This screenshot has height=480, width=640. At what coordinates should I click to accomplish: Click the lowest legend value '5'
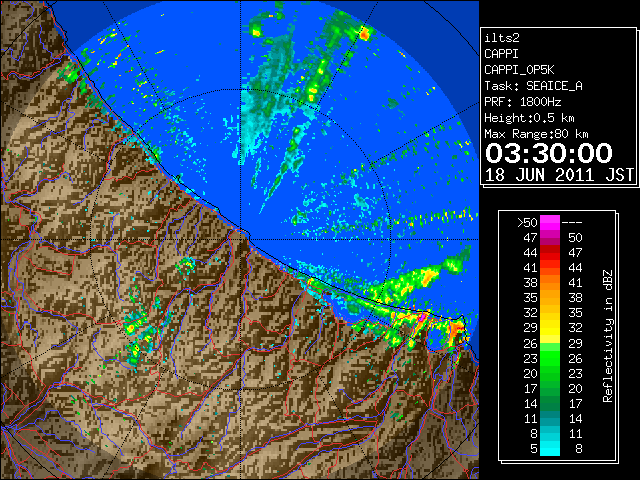pos(533,449)
